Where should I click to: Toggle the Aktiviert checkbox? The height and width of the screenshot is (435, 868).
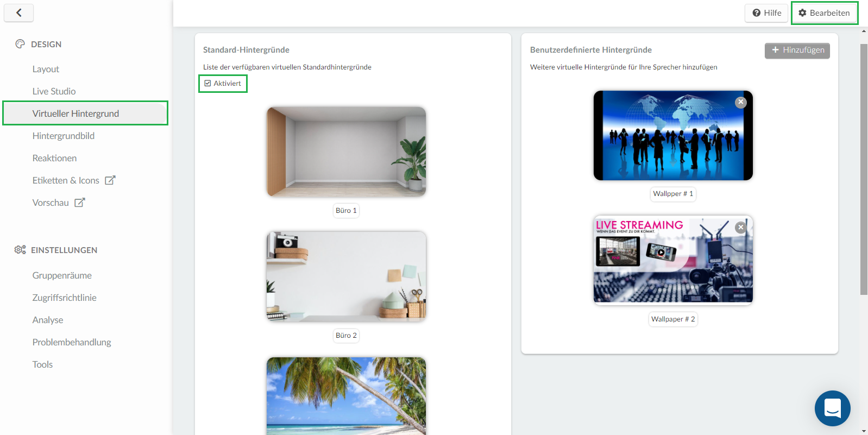(x=207, y=84)
